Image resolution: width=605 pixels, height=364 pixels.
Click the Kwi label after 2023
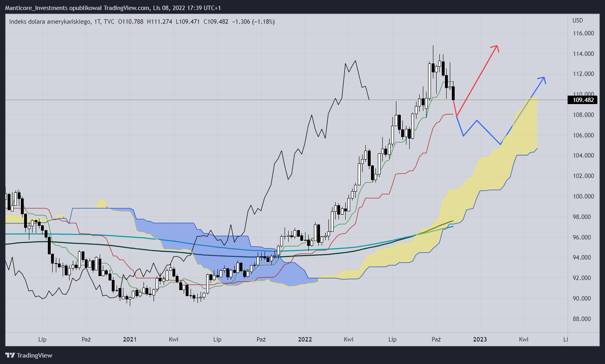click(523, 339)
